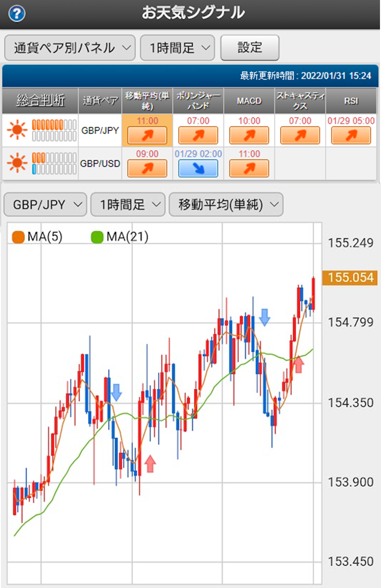Image resolution: width=381 pixels, height=588 pixels.
Task: Select the 移動平均(単純) column header
Action: [147, 100]
